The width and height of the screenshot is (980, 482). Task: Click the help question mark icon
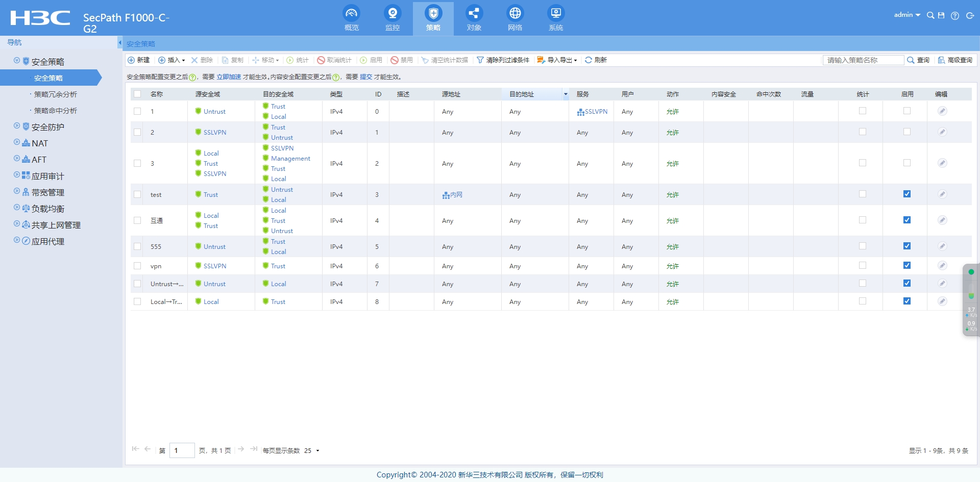[955, 16]
